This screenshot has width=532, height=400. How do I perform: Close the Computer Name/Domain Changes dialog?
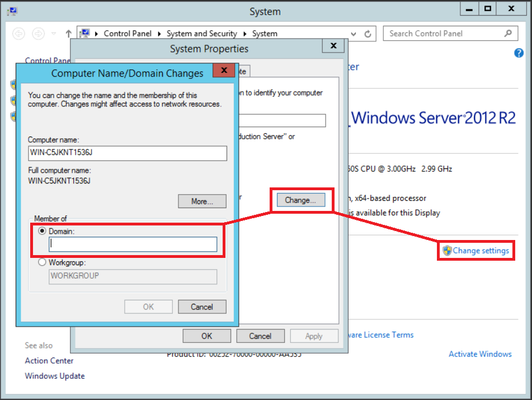pos(224,70)
